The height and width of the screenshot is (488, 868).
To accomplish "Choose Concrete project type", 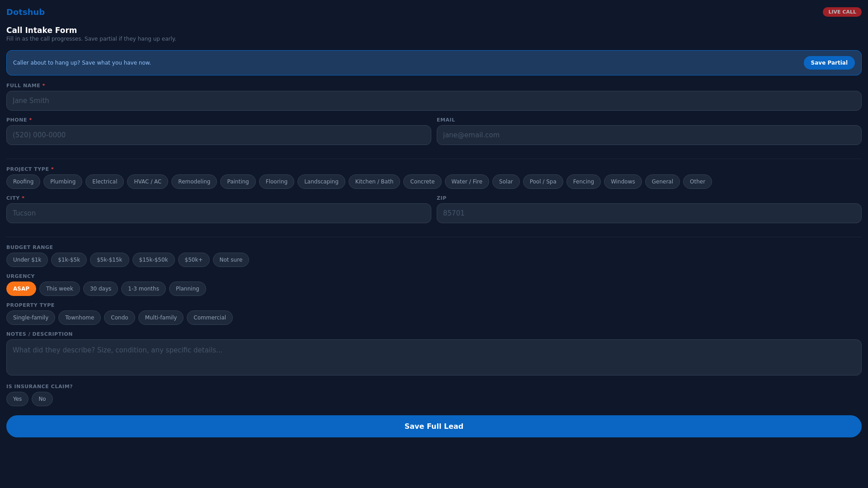I will point(422,182).
